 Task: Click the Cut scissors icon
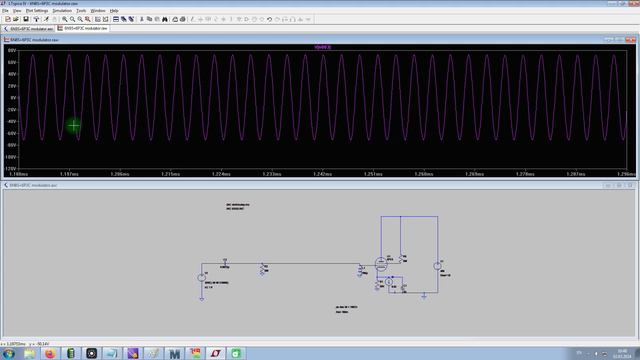[142, 19]
